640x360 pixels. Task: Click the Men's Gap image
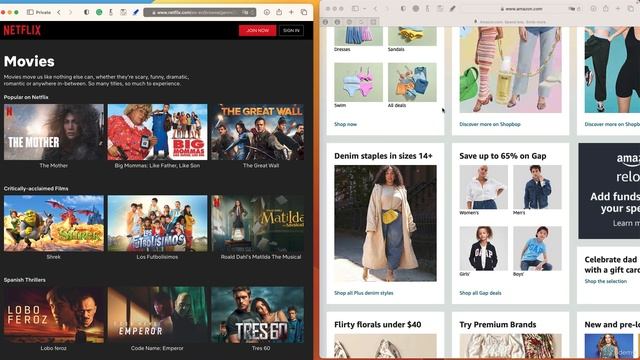[537, 187]
